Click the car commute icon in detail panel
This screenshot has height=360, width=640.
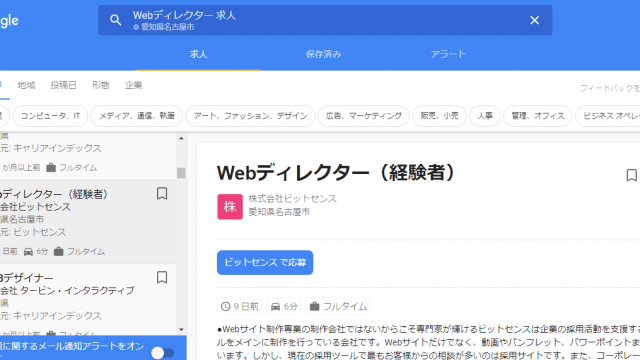point(276,307)
